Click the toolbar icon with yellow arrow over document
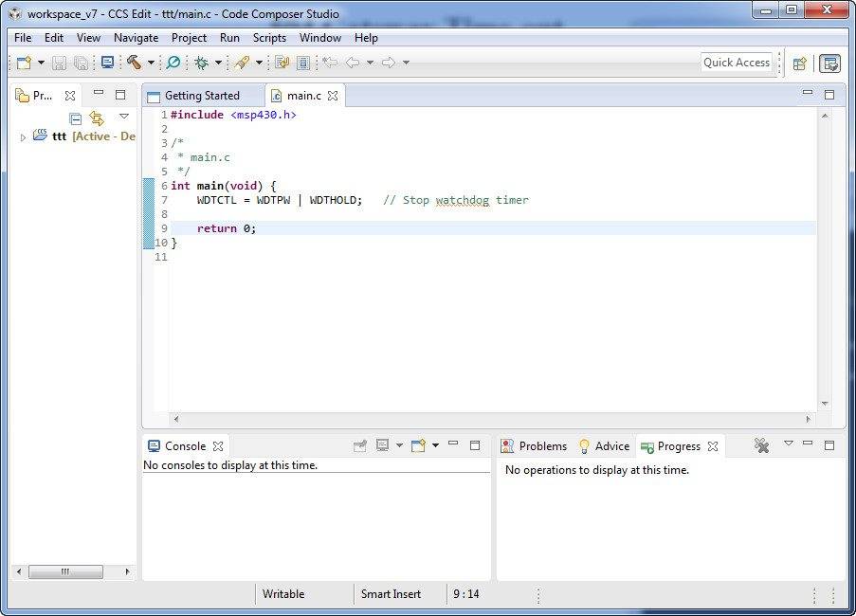This screenshot has height=616, width=856. [x=282, y=63]
